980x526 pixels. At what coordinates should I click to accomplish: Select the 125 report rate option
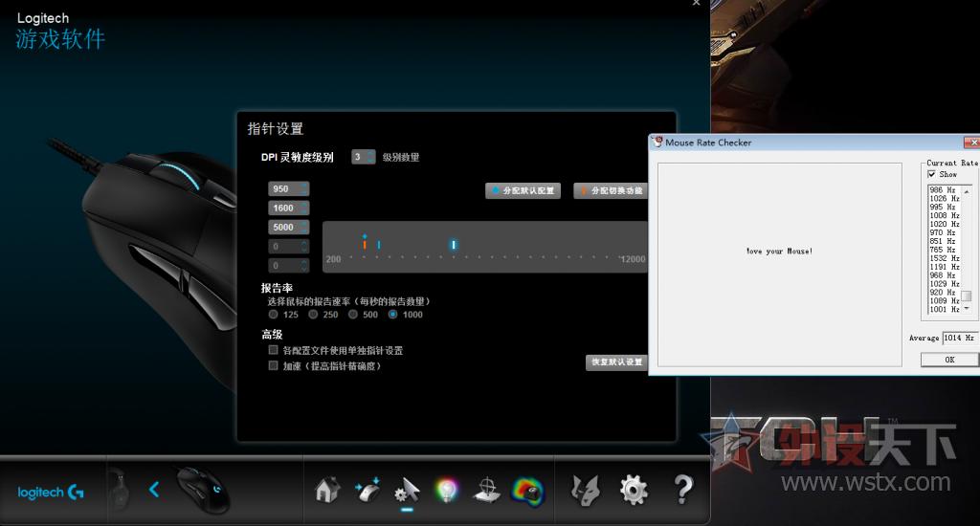274,315
